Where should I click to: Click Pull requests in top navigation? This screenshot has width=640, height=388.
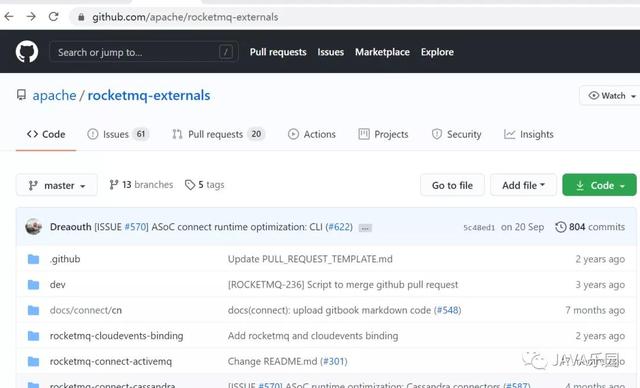278,52
